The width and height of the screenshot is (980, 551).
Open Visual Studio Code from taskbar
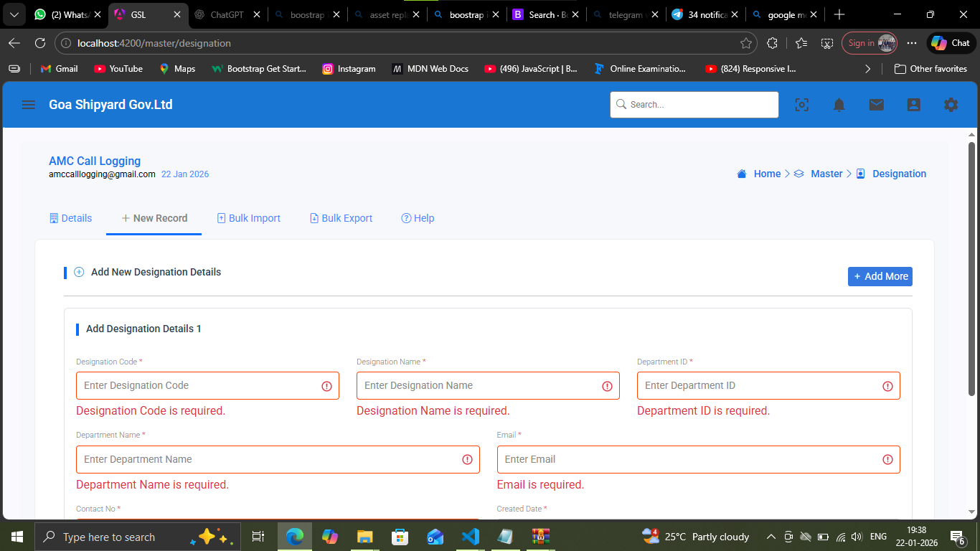[x=470, y=537]
